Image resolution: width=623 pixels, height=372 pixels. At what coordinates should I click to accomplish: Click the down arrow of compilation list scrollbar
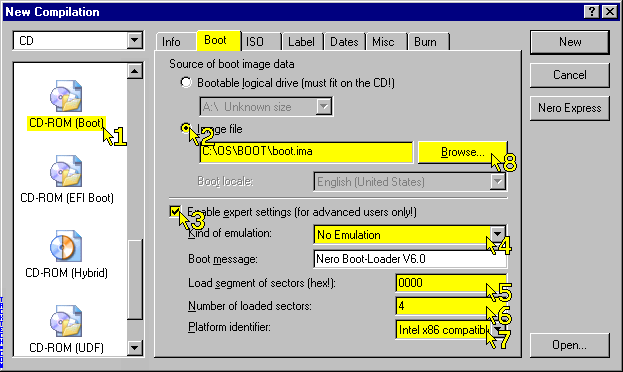point(135,348)
